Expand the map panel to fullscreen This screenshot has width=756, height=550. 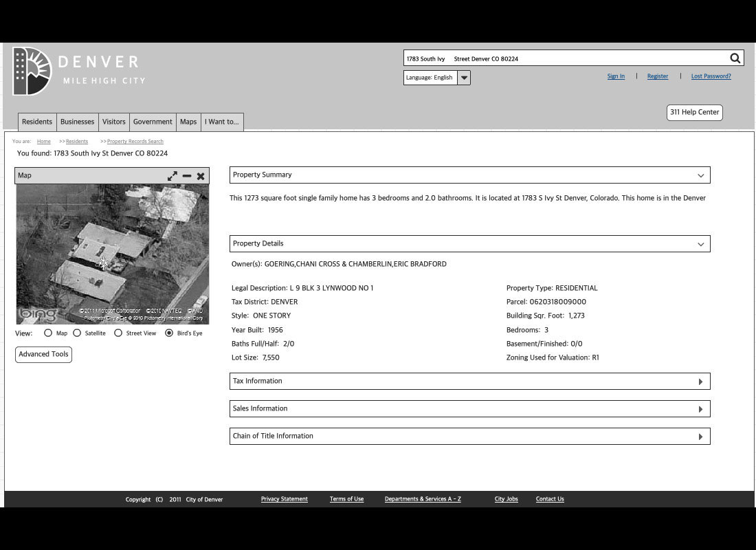(x=173, y=176)
